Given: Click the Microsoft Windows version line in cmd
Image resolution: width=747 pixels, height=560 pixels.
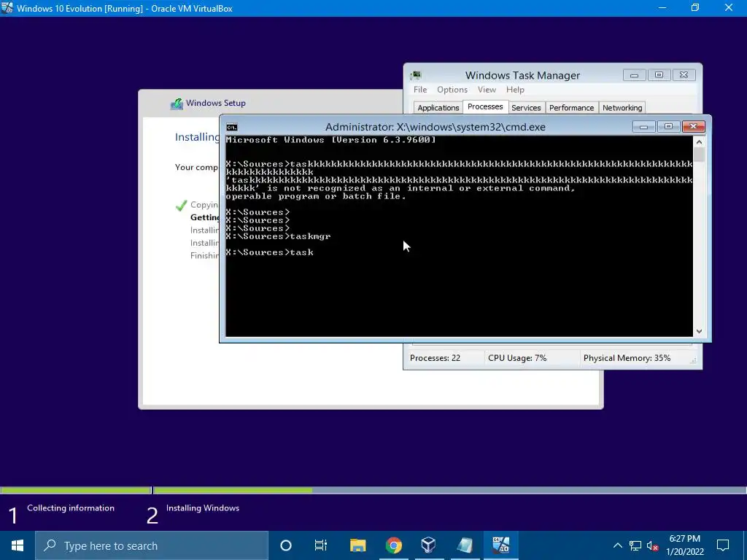Looking at the screenshot, I should click(x=330, y=140).
